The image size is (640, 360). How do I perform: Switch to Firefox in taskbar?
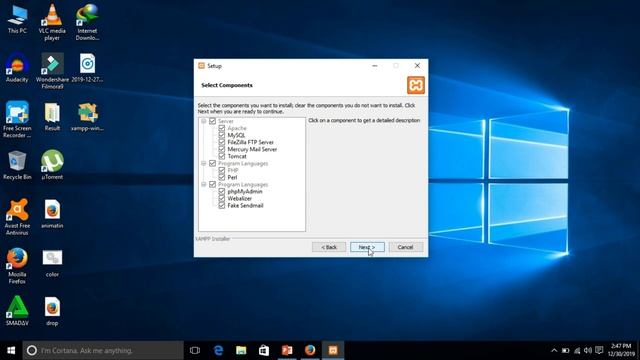click(310, 351)
